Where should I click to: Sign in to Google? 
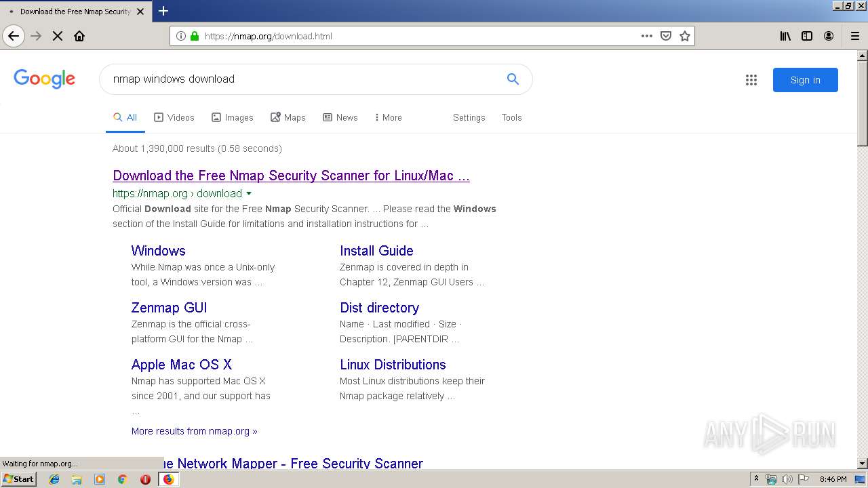click(806, 80)
